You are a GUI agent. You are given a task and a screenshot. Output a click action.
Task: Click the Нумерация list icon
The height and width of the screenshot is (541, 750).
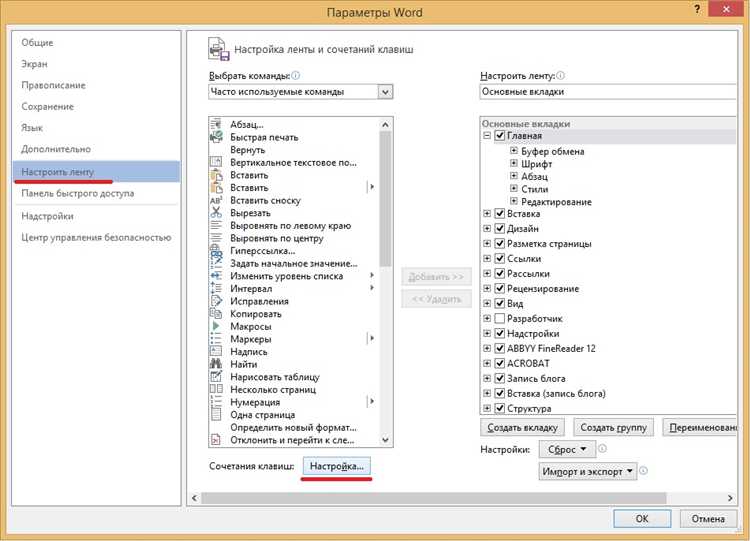[x=216, y=401]
